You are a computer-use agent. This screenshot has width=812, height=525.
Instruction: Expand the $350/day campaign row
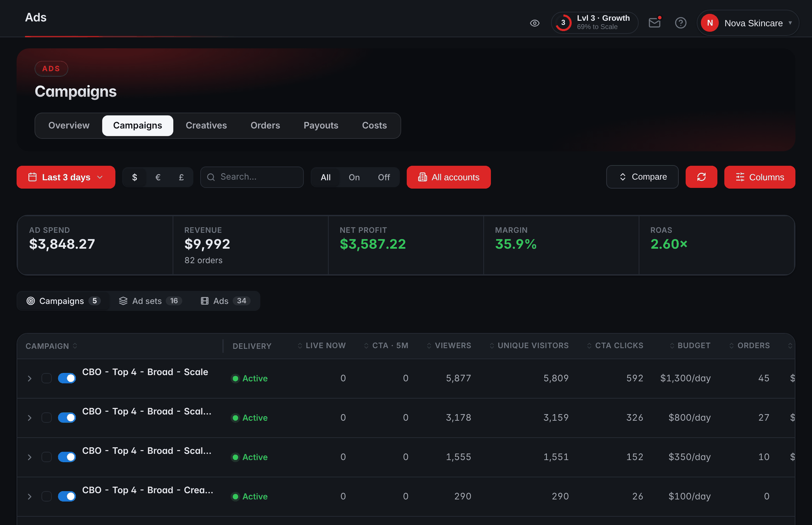click(x=30, y=457)
